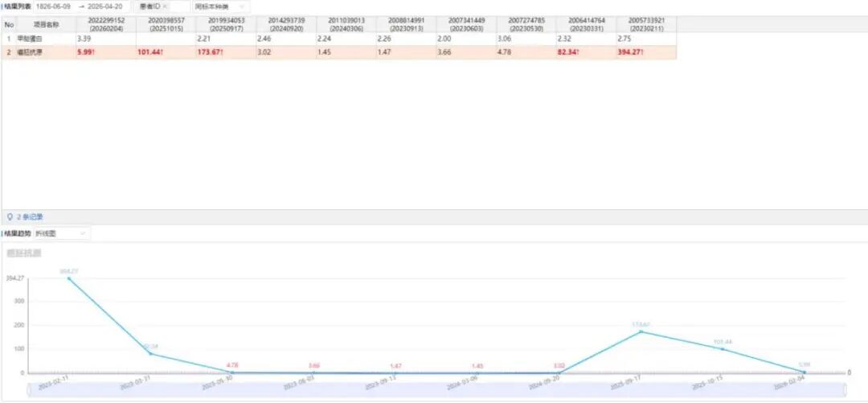Image resolution: width=868 pixels, height=403 pixels.
Task: Select column header 2022299152 (20260204)
Action: pyautogui.click(x=106, y=24)
